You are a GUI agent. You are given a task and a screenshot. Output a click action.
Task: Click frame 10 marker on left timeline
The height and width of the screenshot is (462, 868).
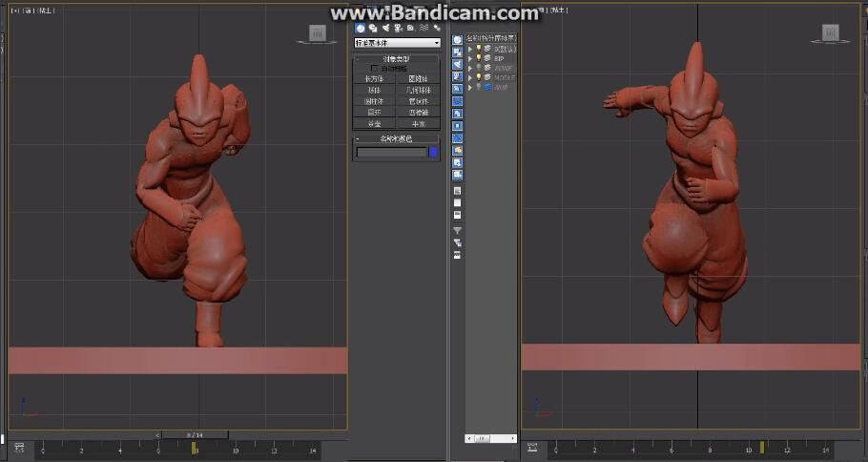pos(236,450)
